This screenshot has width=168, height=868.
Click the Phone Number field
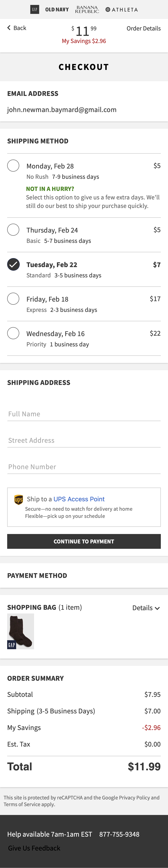click(84, 467)
